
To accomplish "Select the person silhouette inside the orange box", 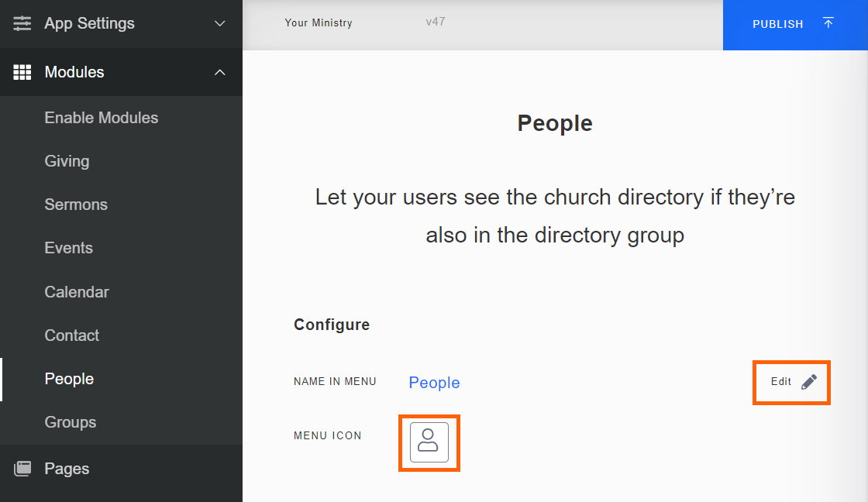I will pos(429,442).
